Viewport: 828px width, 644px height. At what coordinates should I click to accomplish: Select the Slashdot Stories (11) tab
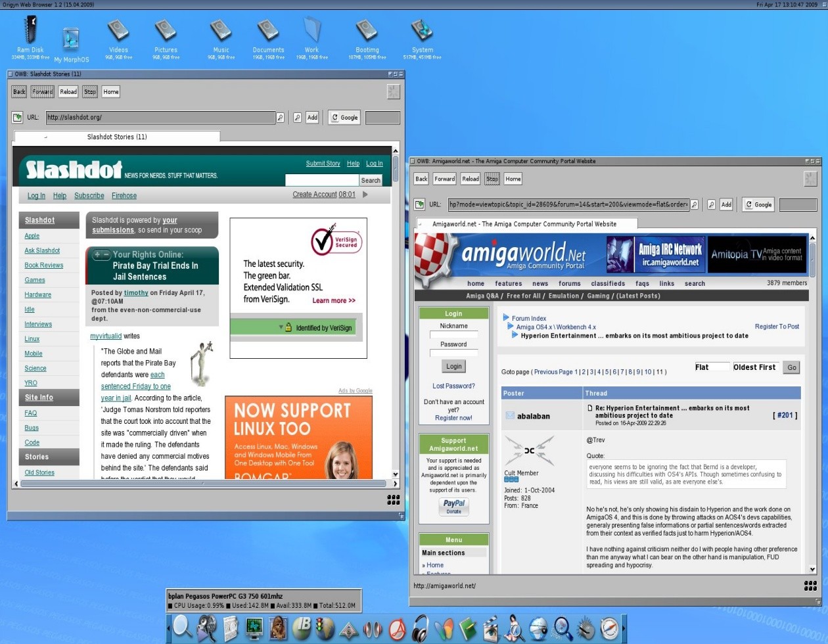(x=117, y=137)
